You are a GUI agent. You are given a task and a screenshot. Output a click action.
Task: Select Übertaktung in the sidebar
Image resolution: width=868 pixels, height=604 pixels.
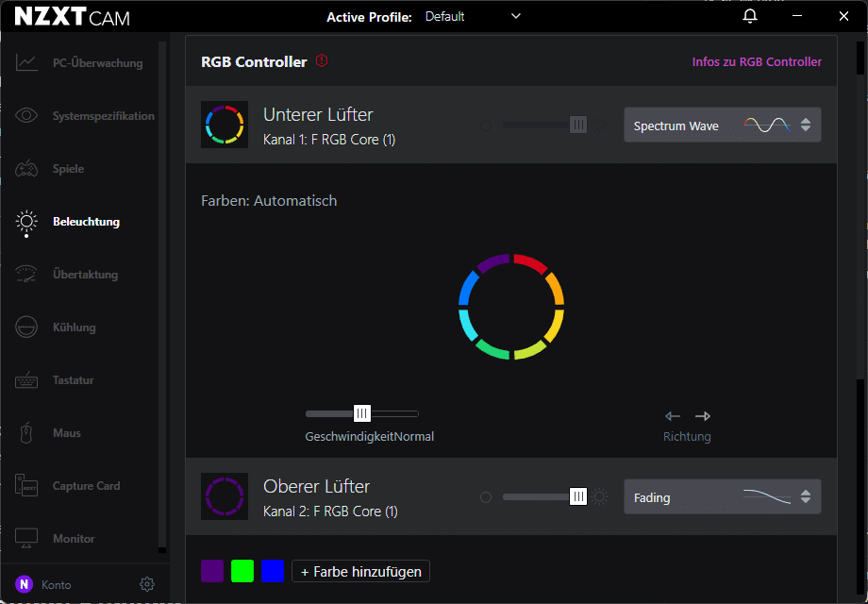point(85,275)
